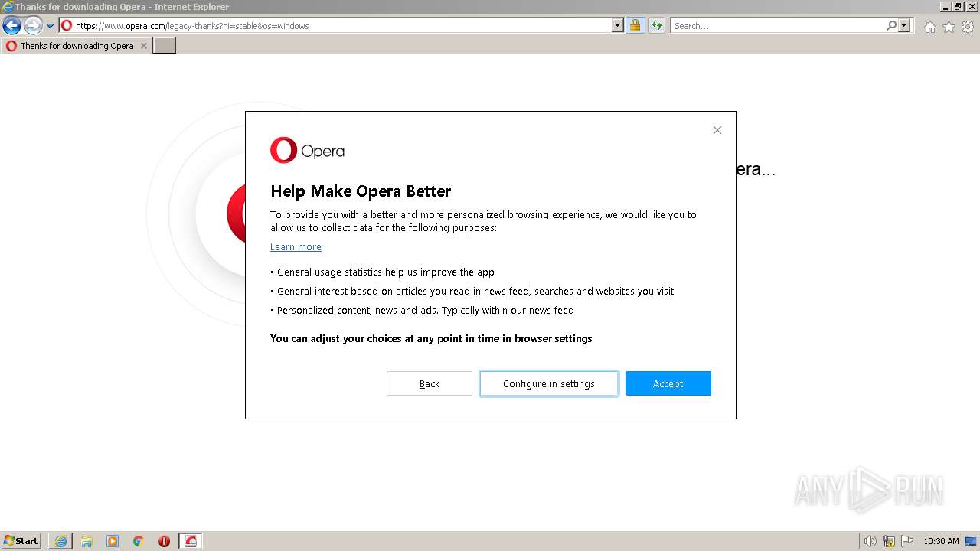Open the File Explorer taskbar icon

pyautogui.click(x=87, y=541)
